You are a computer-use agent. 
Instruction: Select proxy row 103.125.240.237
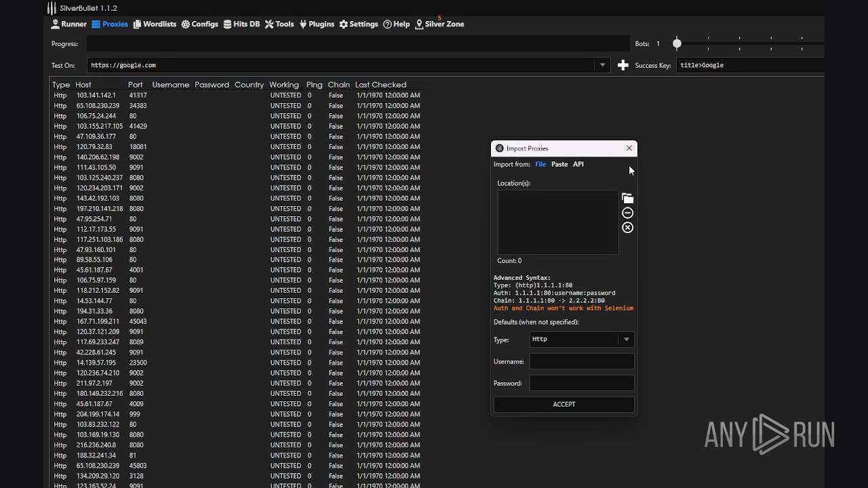pyautogui.click(x=237, y=178)
